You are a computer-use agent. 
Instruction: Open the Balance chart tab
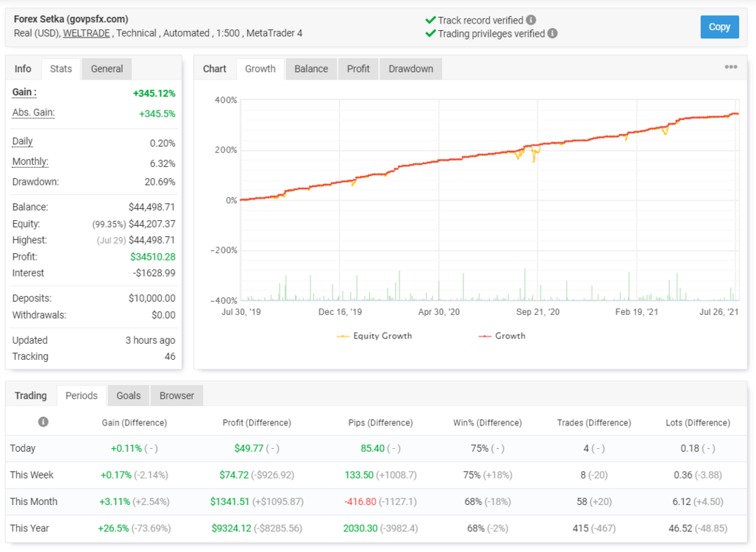[311, 69]
